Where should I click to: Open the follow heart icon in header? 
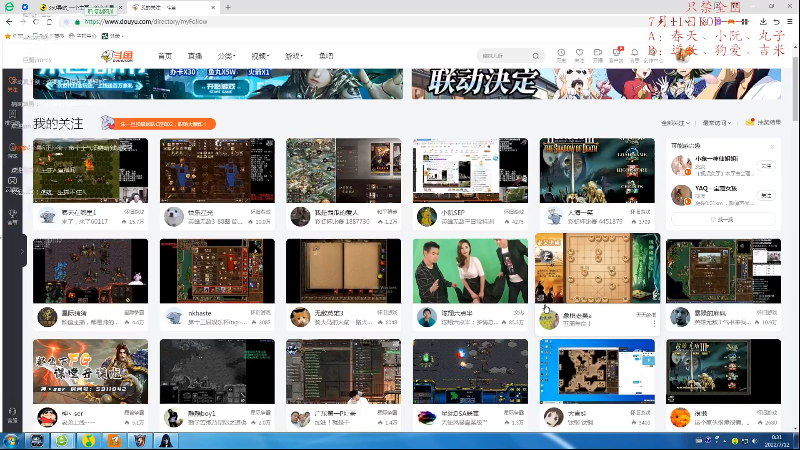point(580,55)
